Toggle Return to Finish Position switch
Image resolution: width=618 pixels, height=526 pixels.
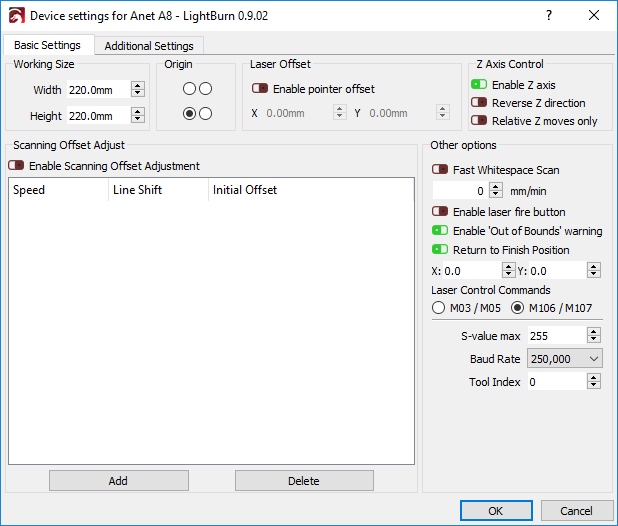point(440,249)
